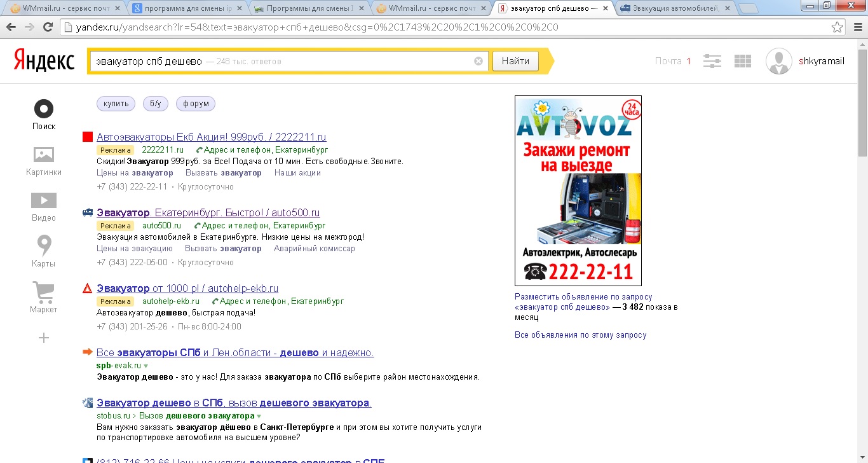Click Наши акции sitelink
This screenshot has width=868, height=463.
(297, 173)
